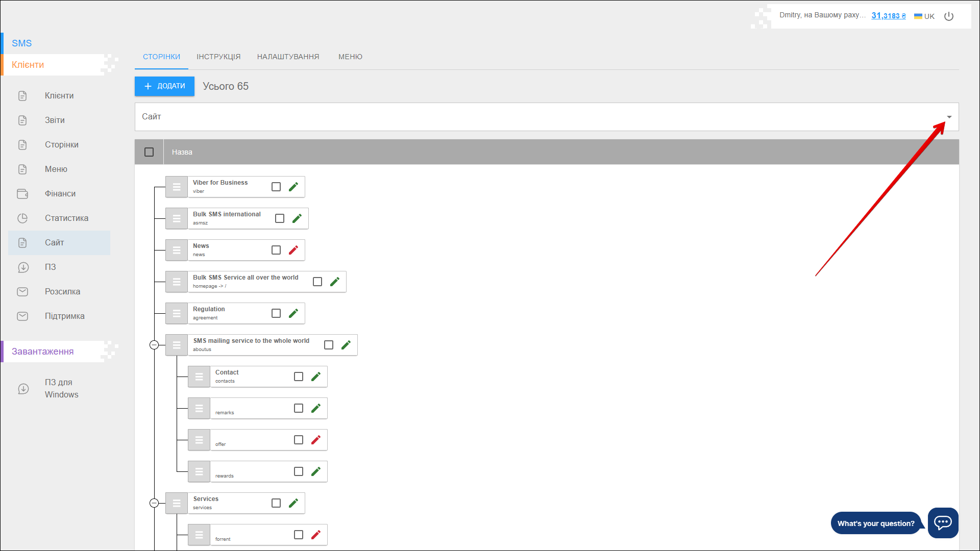Open the Сайт dropdown selector
The height and width of the screenshot is (551, 980).
[949, 117]
